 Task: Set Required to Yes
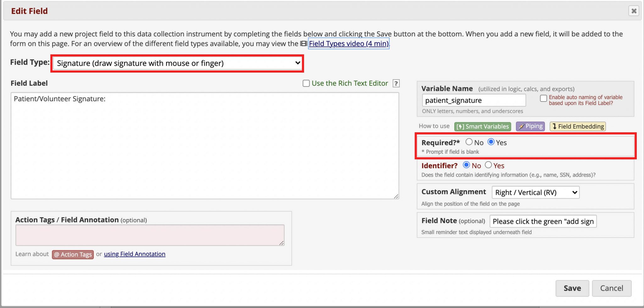pyautogui.click(x=491, y=142)
